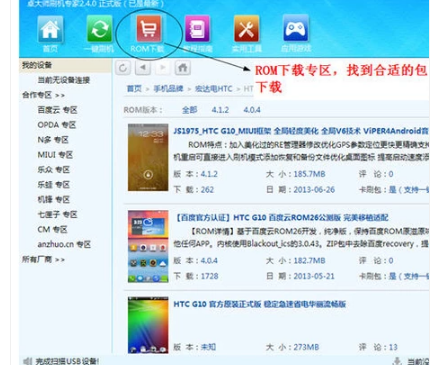Open JS1975_HTC G10_MIUI ROM title link
This screenshot has height=365, width=438.
tap(301, 131)
